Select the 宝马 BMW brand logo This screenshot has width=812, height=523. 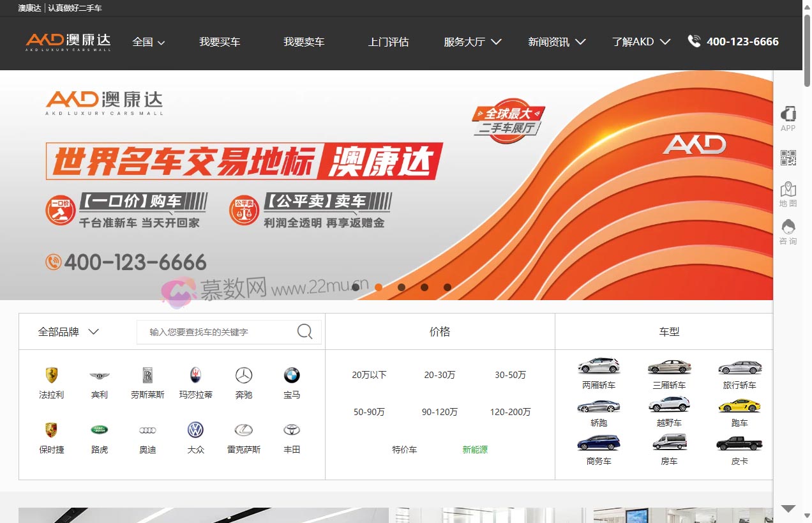[291, 375]
